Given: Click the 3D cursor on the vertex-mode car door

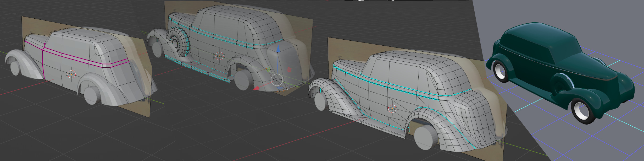Looking at the screenshot, I should (x=219, y=56).
